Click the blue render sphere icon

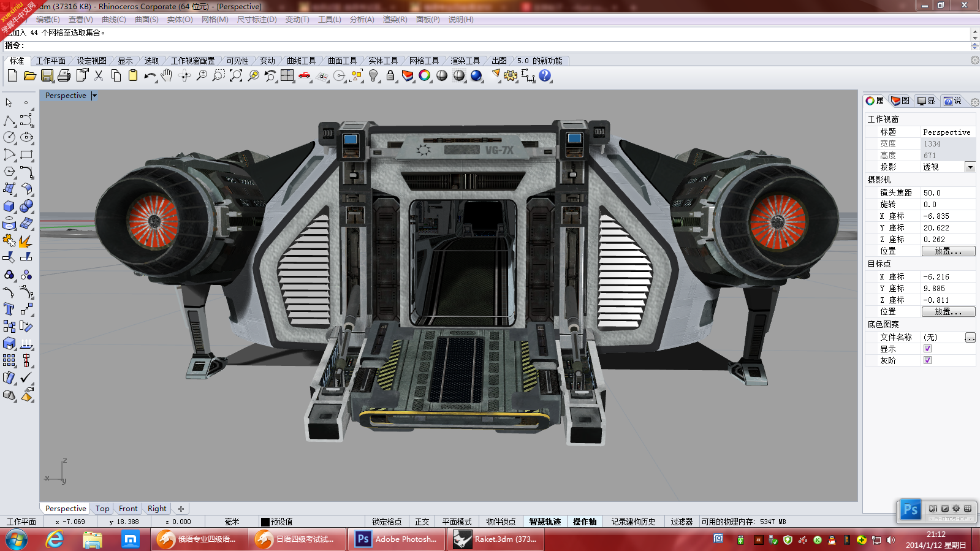(476, 75)
